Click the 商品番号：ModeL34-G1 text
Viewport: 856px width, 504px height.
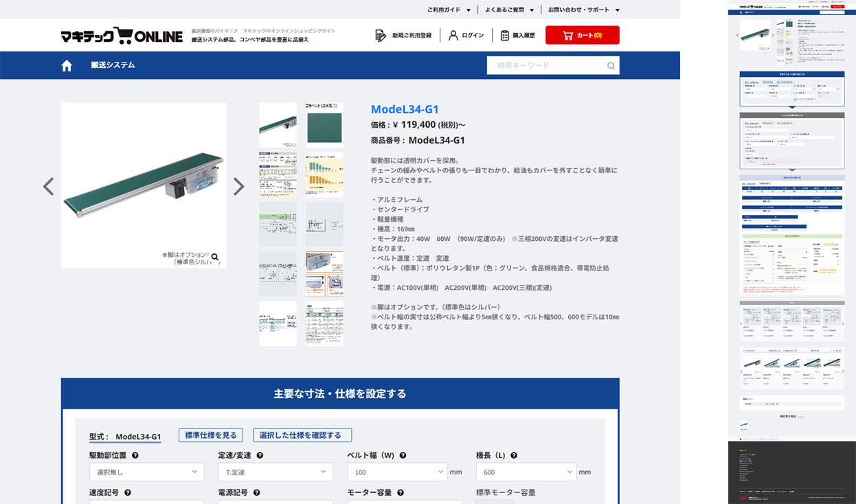click(x=418, y=140)
